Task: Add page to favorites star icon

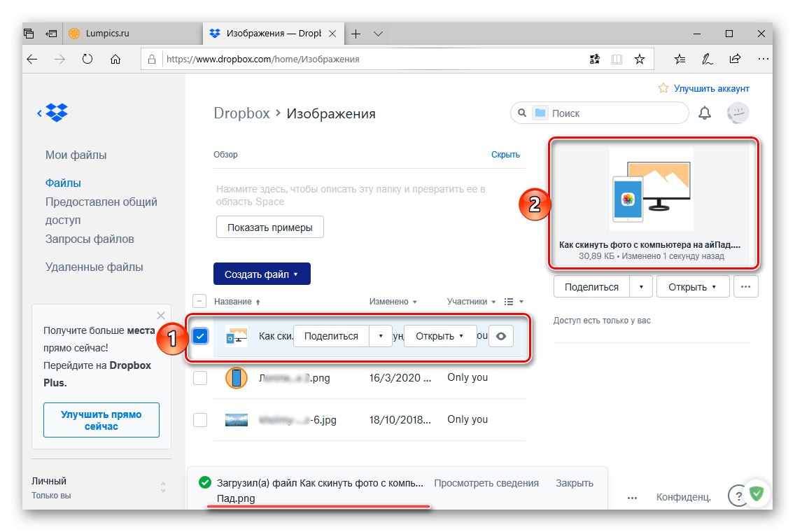Action: tap(640, 59)
